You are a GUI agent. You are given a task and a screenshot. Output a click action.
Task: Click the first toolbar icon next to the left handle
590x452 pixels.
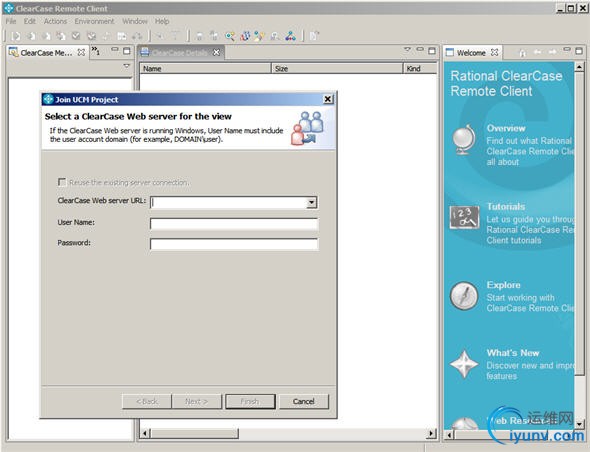(x=16, y=36)
